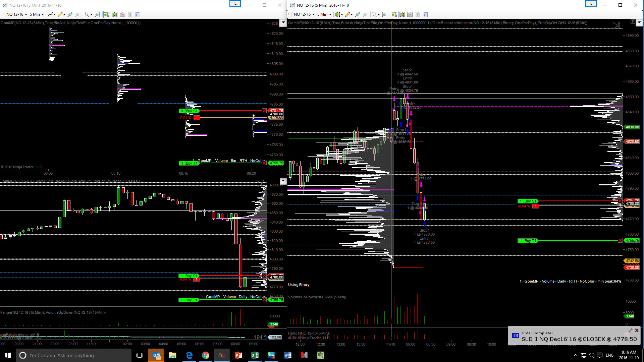Expand panel dropdown arrow atop right chart

point(639,22)
